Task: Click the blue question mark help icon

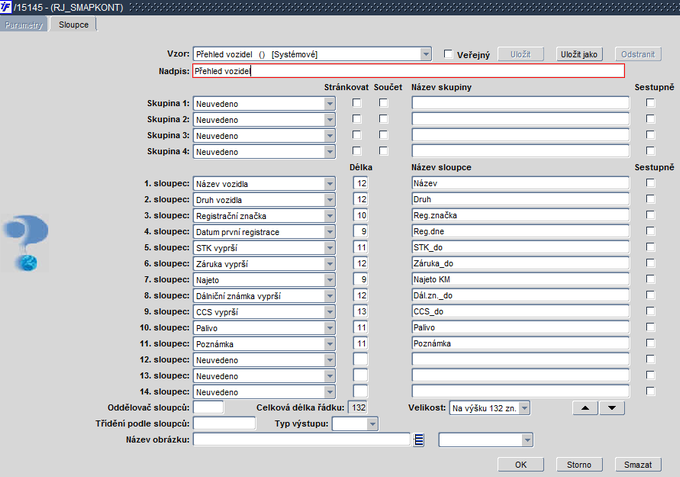Action: click(26, 241)
